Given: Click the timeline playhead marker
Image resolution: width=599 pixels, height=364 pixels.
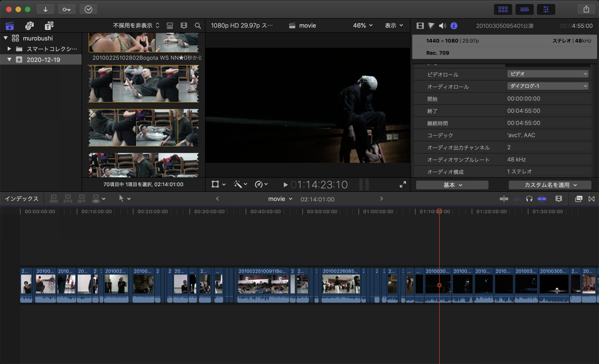Looking at the screenshot, I should 439,211.
